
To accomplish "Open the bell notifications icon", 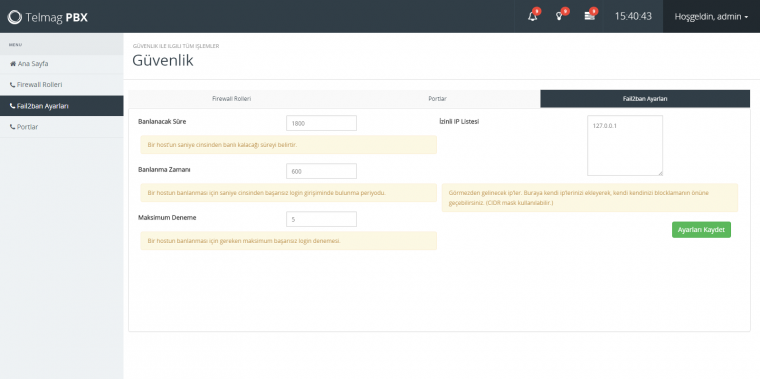I will [533, 16].
